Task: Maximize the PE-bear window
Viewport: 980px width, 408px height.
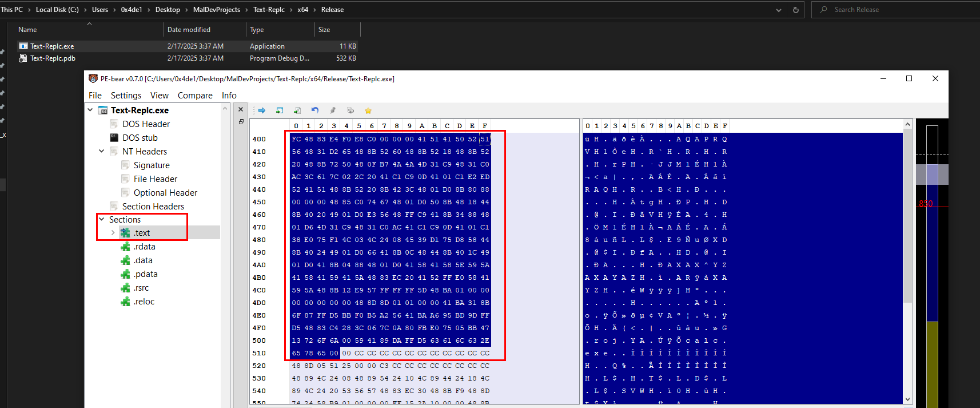Action: coord(909,78)
